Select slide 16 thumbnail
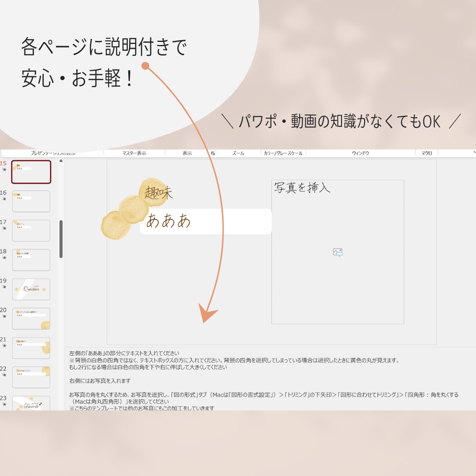476x476 pixels. (x=31, y=201)
